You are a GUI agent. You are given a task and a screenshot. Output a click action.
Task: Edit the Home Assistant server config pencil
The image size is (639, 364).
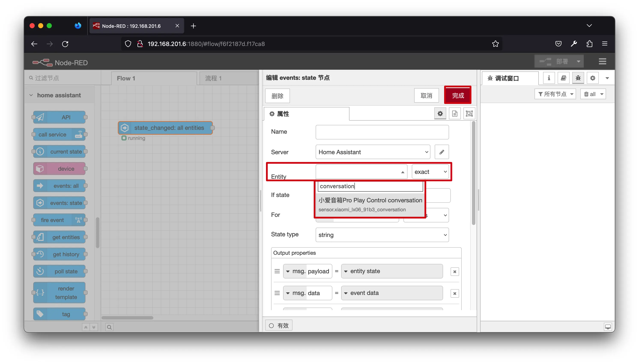pos(442,152)
